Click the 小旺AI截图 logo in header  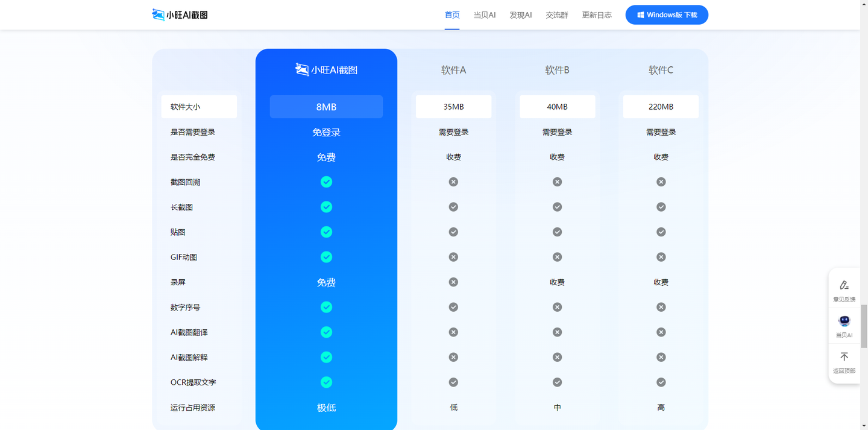[x=180, y=14]
